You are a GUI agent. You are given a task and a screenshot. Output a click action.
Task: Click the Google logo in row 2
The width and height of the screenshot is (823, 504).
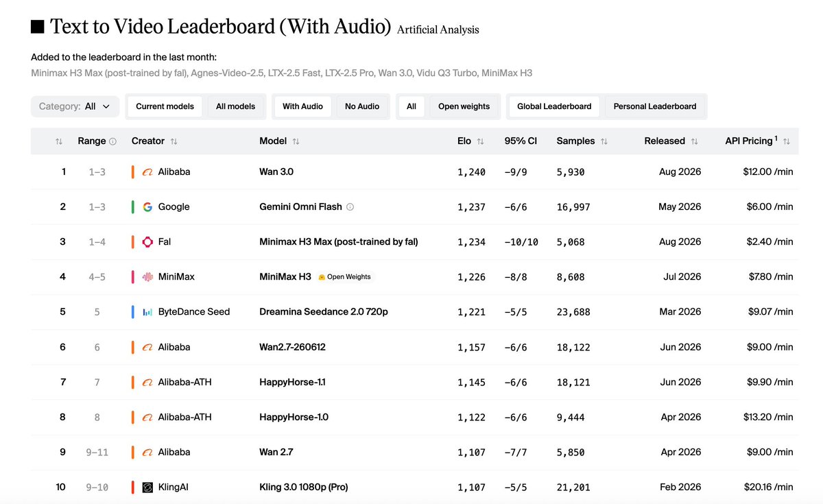[x=147, y=206]
